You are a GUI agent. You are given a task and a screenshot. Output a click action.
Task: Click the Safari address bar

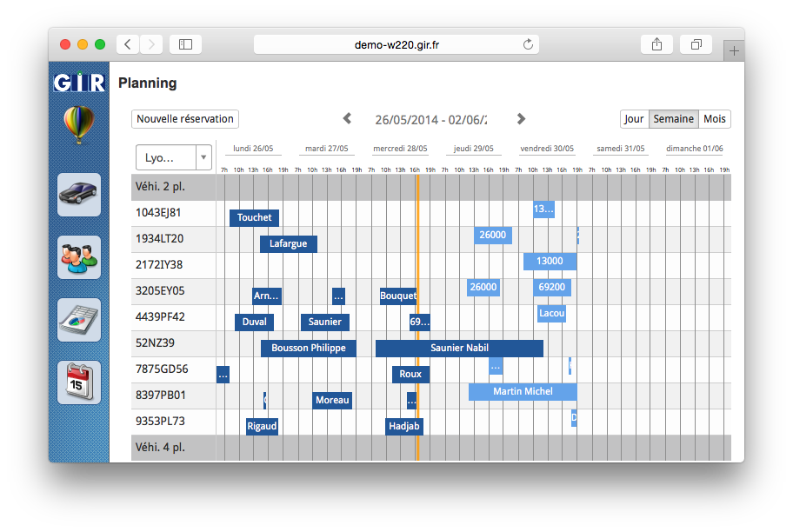[396, 44]
